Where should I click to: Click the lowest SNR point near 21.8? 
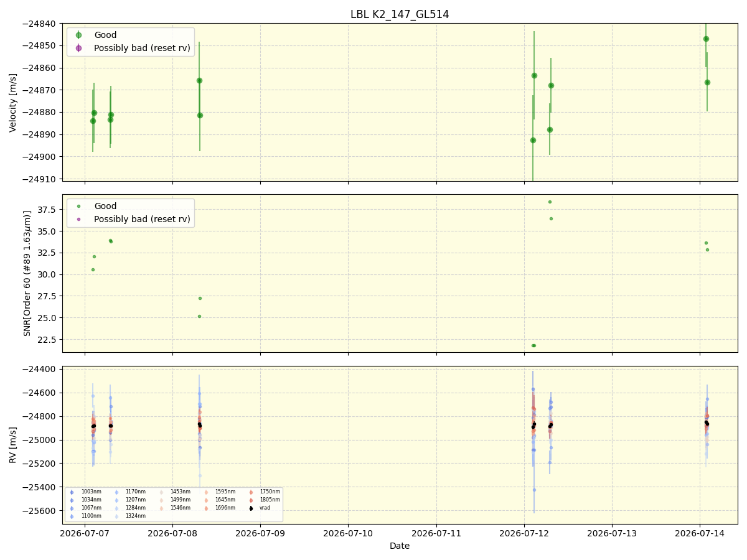pyautogui.click(x=533, y=345)
